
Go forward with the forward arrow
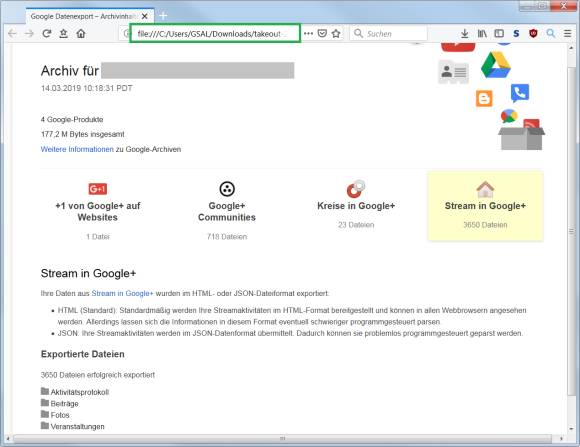tap(29, 34)
